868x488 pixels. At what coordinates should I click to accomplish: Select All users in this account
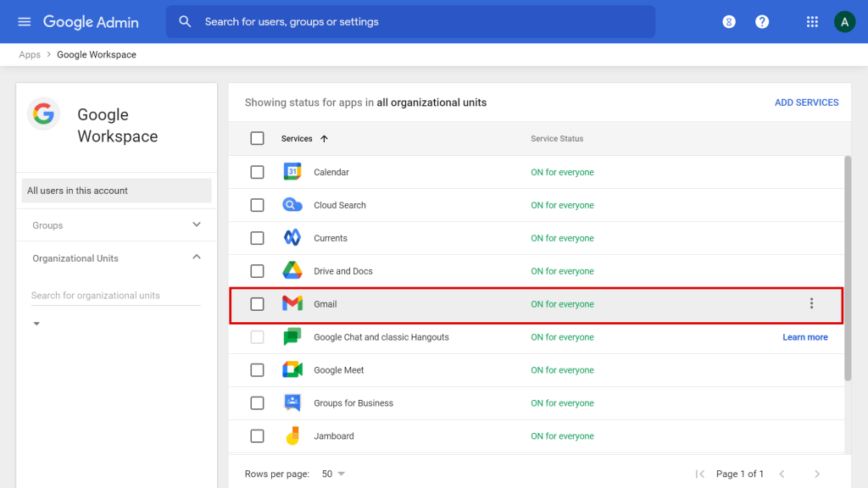coord(116,191)
